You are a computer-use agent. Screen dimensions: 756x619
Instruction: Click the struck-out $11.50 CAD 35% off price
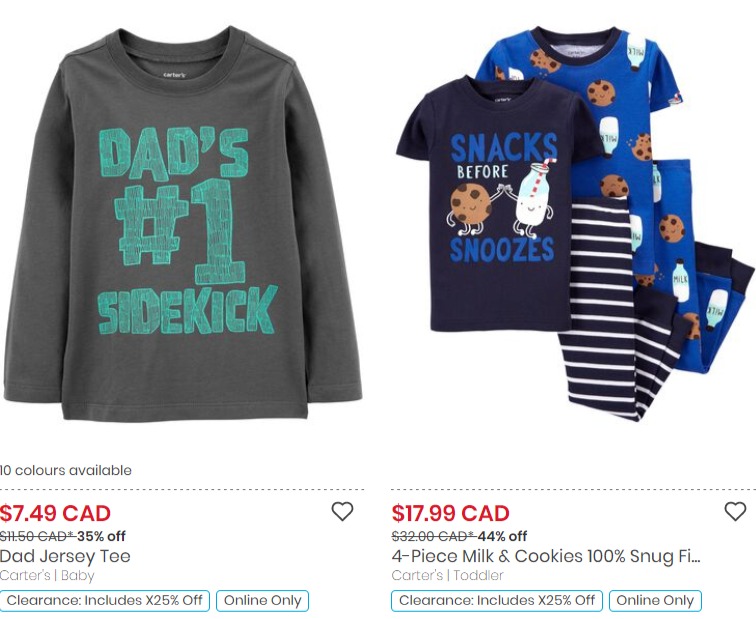point(63,536)
